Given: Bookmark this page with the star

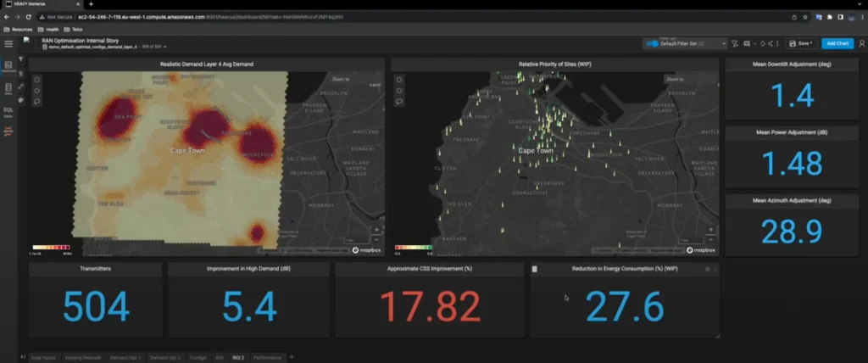Looking at the screenshot, I should click(x=805, y=17).
